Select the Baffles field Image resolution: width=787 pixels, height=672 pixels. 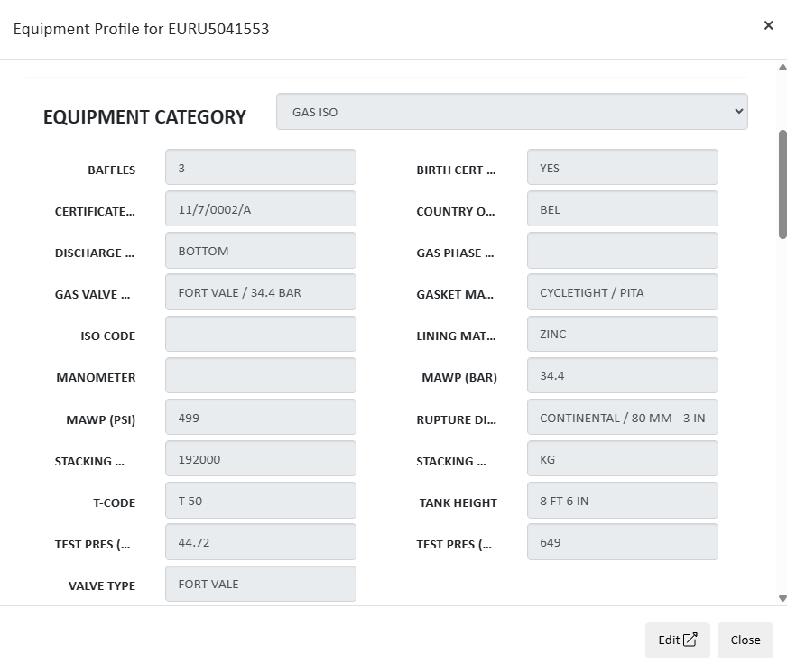click(x=260, y=168)
